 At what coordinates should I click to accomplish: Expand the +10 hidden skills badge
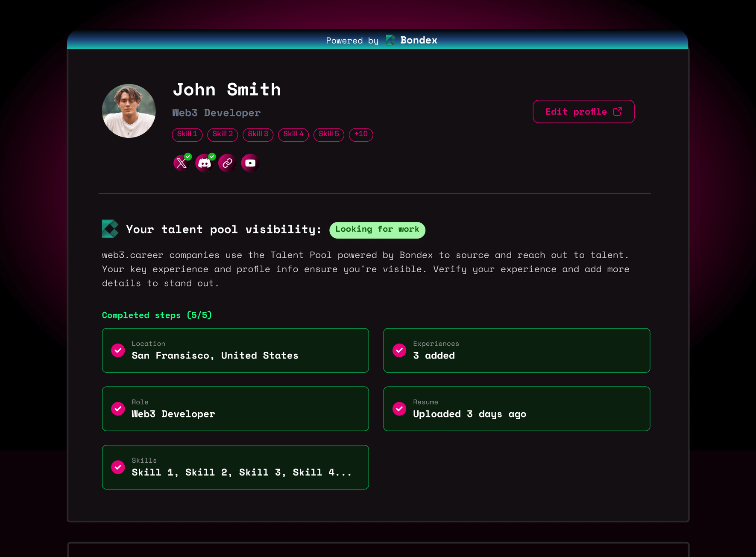361,134
